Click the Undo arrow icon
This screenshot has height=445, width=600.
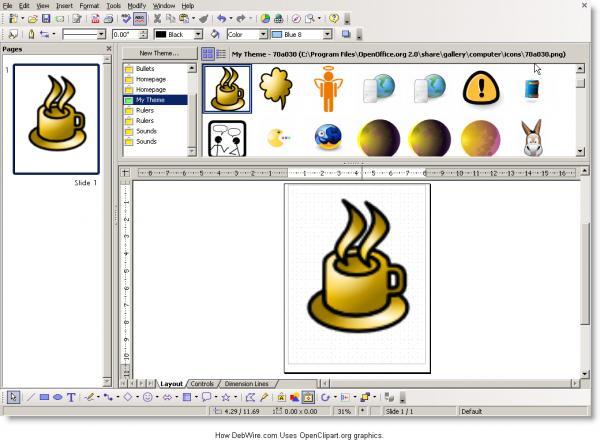pyautogui.click(x=221, y=19)
